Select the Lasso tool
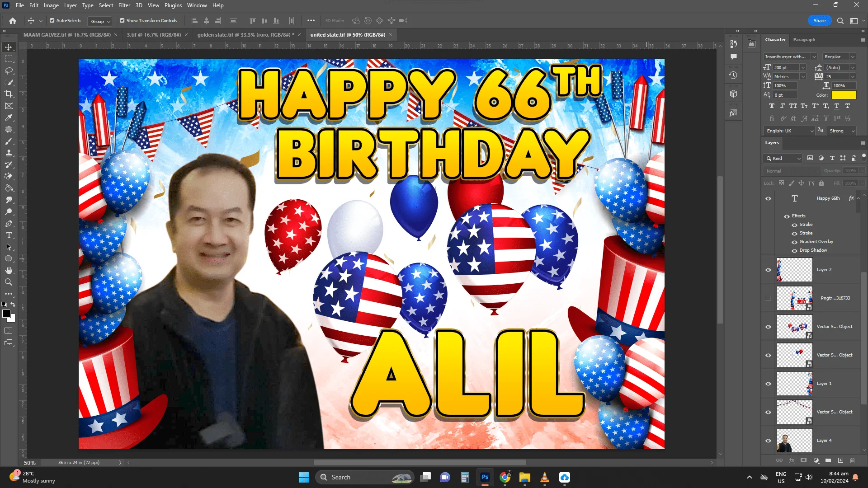Screen dimensions: 868x488 (x=9, y=70)
